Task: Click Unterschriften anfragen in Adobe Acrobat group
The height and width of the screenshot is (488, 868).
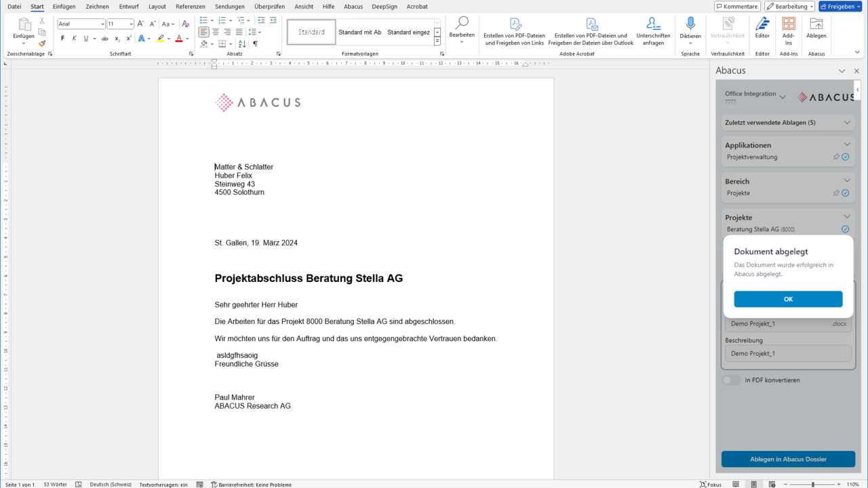Action: tap(653, 31)
